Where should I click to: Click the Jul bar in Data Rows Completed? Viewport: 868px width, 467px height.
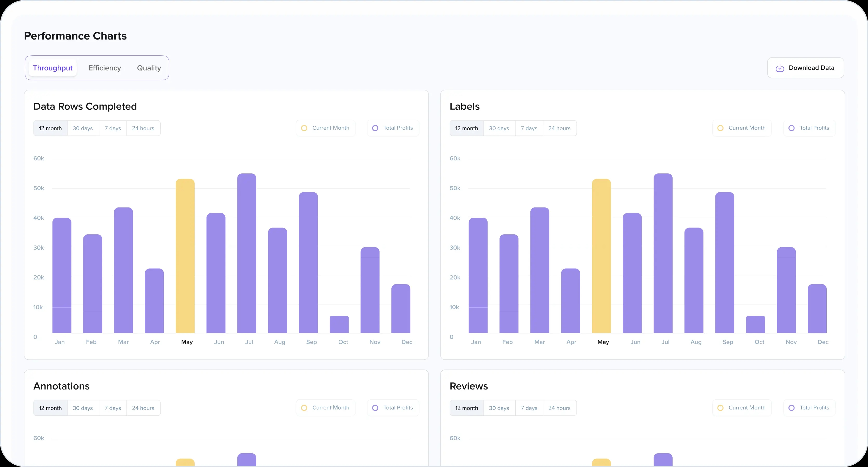pyautogui.click(x=247, y=253)
